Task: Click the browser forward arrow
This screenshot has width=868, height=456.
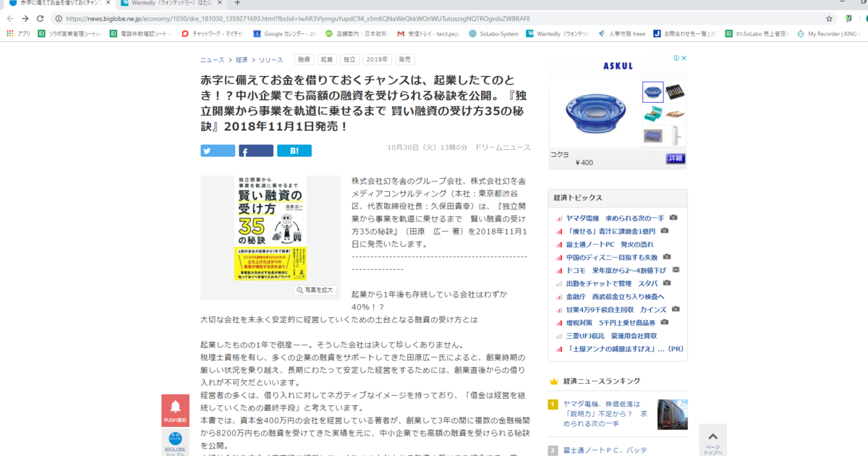Action: click(25, 19)
